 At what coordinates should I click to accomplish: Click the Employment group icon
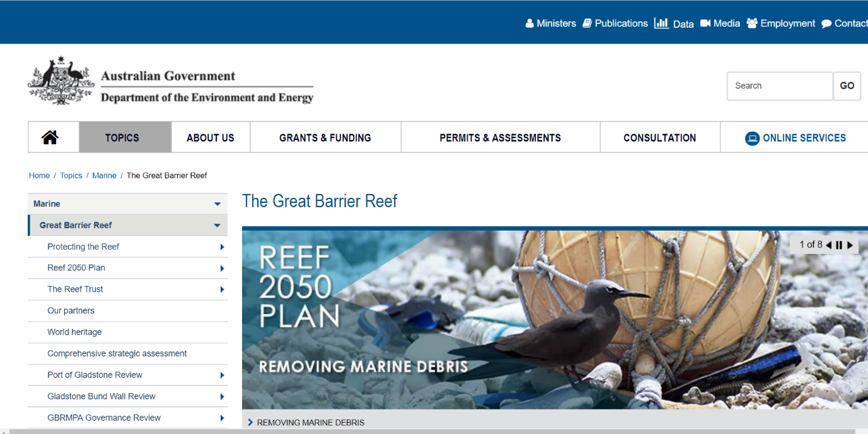tap(752, 23)
